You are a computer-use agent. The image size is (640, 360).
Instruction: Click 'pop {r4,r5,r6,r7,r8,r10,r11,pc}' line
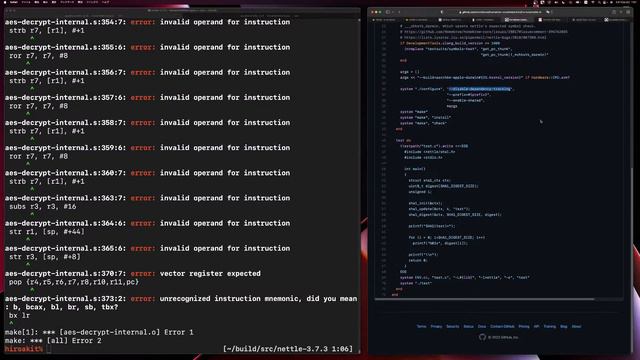[74, 282]
